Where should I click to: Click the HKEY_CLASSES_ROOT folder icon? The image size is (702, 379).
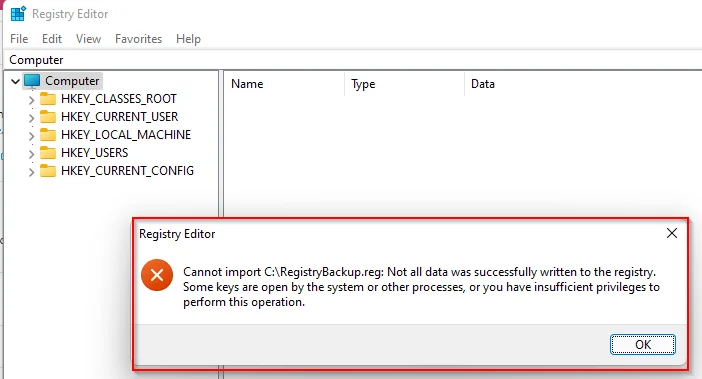48,98
